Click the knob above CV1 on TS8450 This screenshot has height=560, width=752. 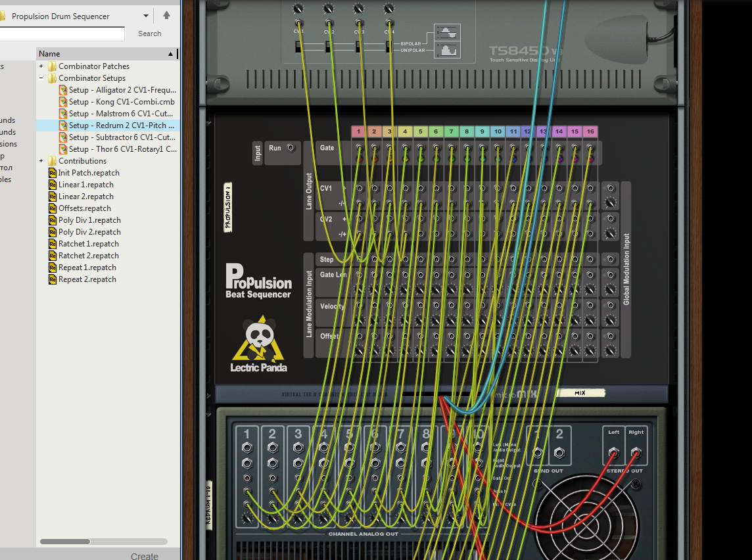click(x=298, y=8)
